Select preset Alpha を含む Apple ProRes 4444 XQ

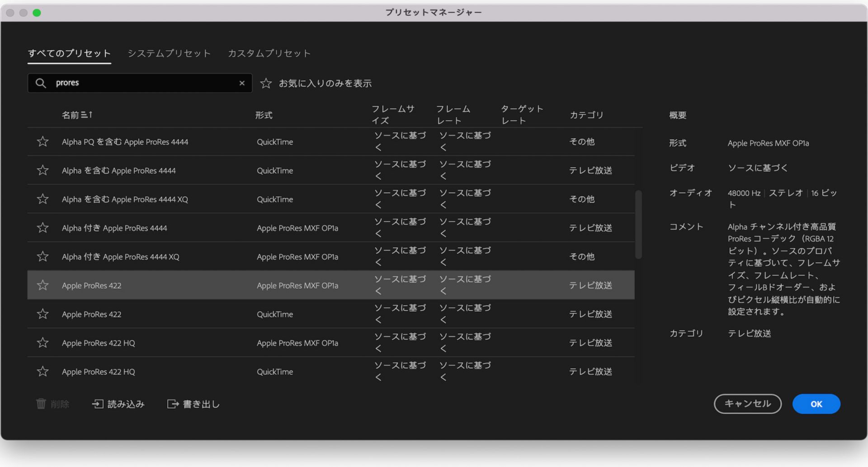coord(125,199)
